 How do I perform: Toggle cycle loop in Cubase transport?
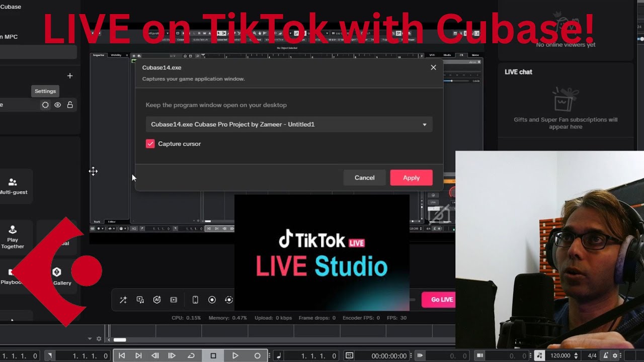pyautogui.click(x=191, y=355)
